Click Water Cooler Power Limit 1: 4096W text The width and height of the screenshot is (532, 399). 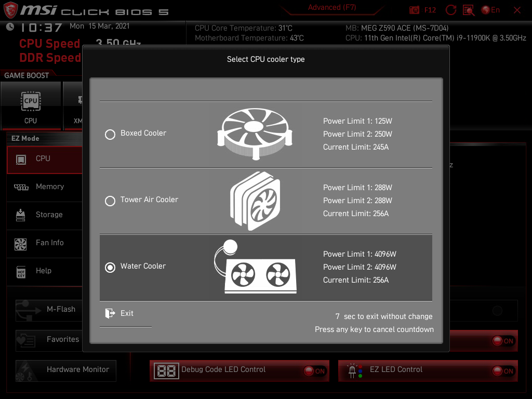pyautogui.click(x=360, y=254)
